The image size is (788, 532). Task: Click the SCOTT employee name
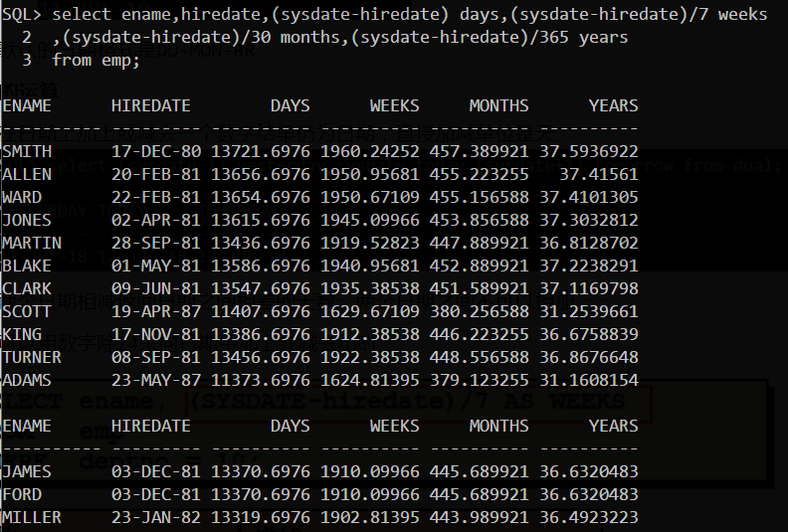[x=27, y=311]
